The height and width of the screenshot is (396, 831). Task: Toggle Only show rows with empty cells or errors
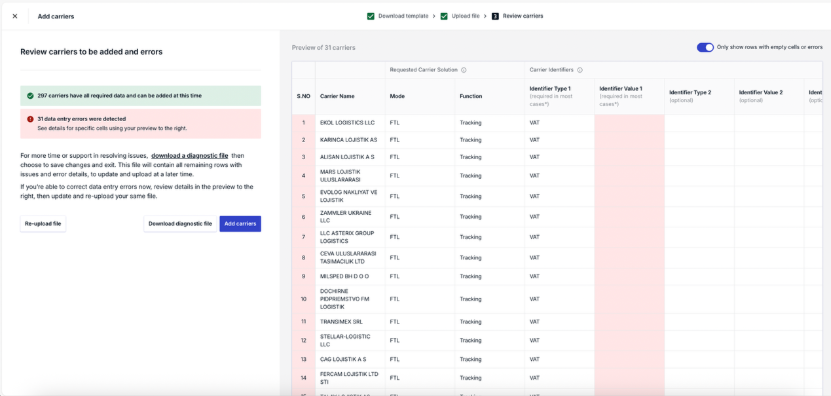click(705, 47)
